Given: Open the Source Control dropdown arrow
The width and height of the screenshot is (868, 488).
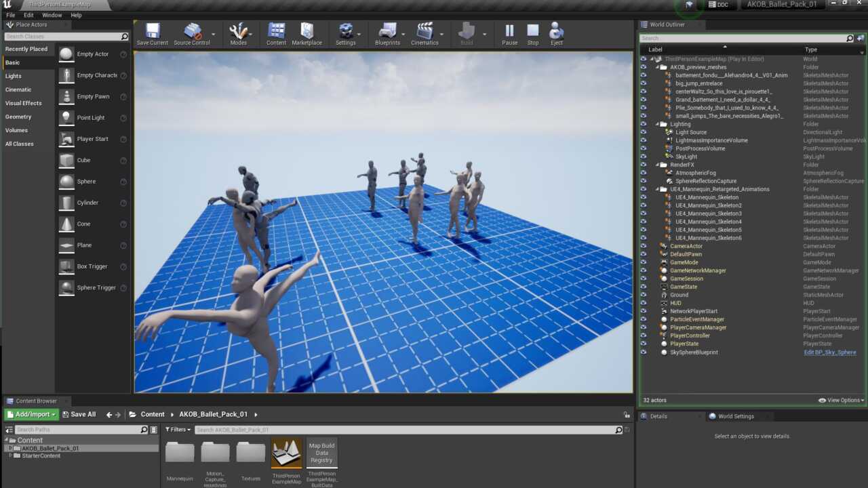Looking at the screenshot, I should click(x=214, y=34).
